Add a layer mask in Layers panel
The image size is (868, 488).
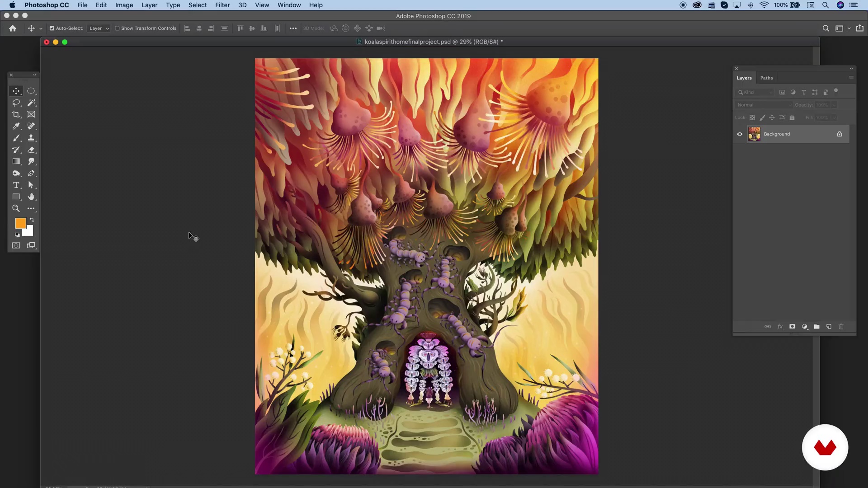click(792, 326)
